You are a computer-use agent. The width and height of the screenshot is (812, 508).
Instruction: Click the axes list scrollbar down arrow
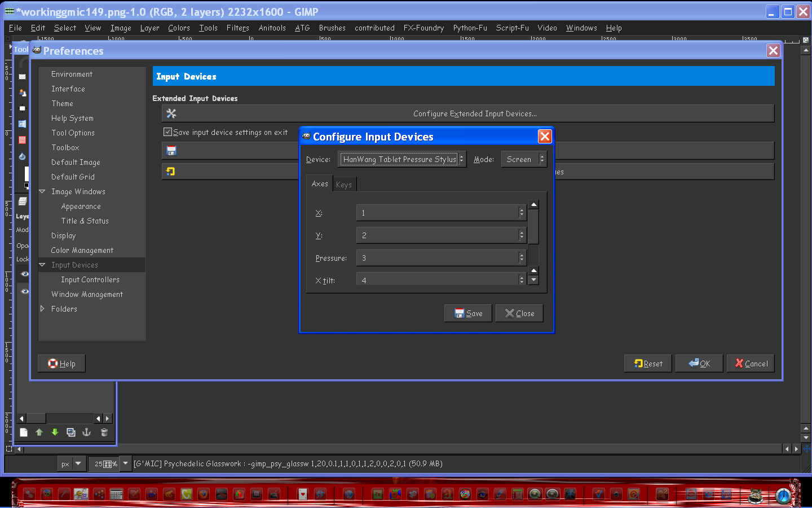click(x=534, y=280)
